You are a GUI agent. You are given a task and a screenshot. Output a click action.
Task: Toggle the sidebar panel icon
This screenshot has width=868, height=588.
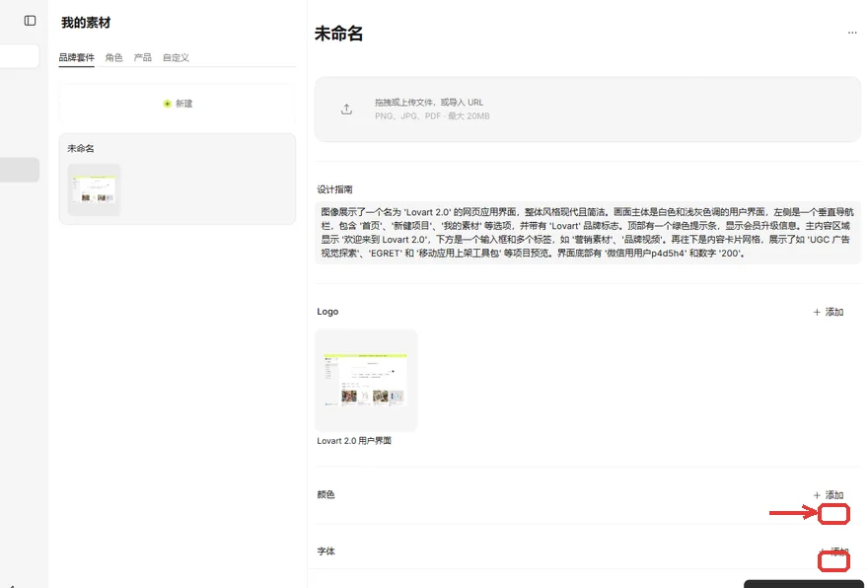30,21
